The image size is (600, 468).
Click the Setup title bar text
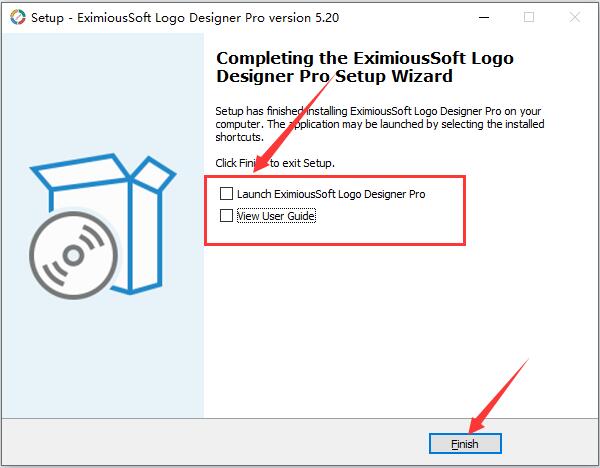pyautogui.click(x=185, y=18)
